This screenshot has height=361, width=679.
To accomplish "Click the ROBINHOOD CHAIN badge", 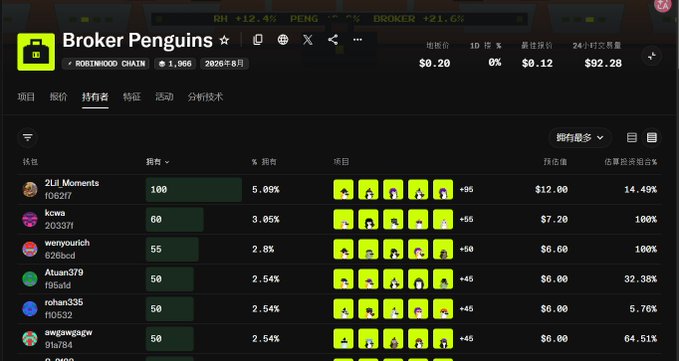I will coord(106,64).
